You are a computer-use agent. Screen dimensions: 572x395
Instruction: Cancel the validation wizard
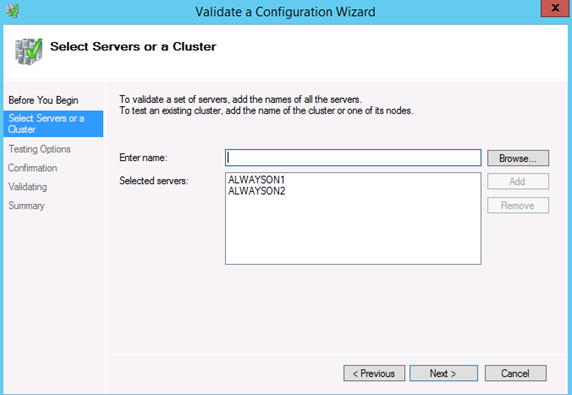point(515,373)
